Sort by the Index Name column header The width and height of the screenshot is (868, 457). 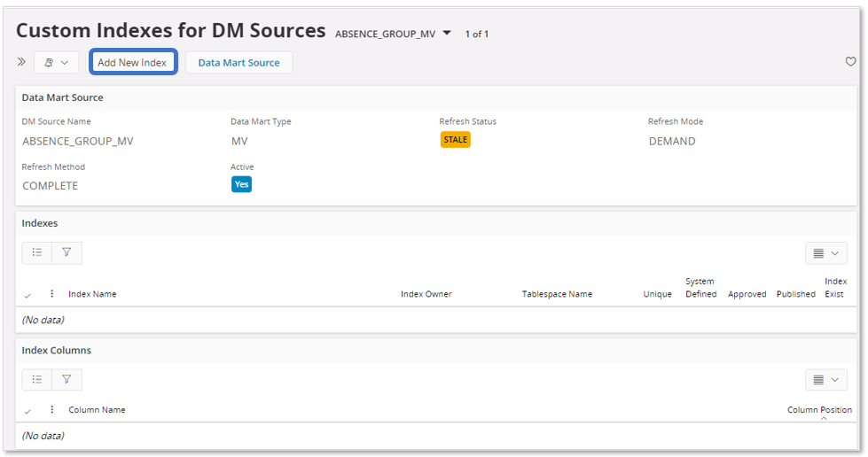tap(92, 294)
